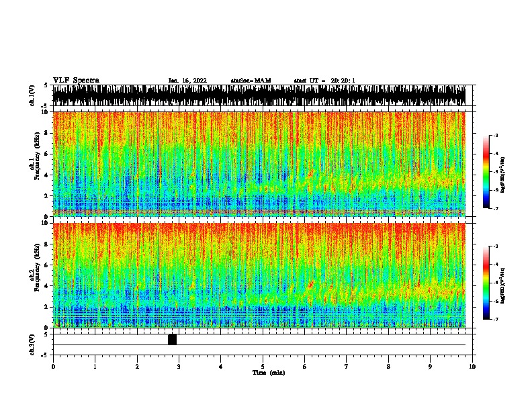Click the ch.1 colorbar "log(PSD)" units label
This screenshot has width=532, height=411.
click(x=503, y=175)
